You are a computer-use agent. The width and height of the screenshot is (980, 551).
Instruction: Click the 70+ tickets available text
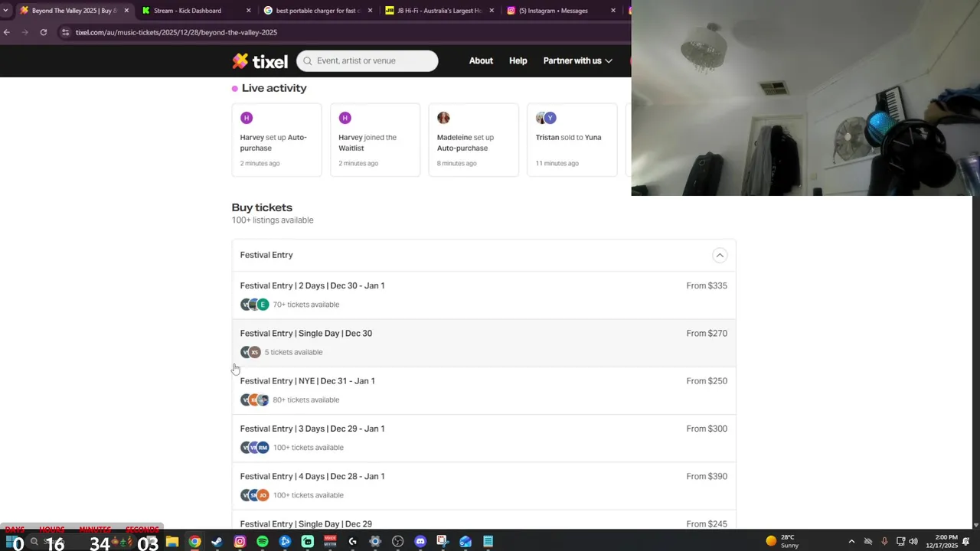pos(306,305)
